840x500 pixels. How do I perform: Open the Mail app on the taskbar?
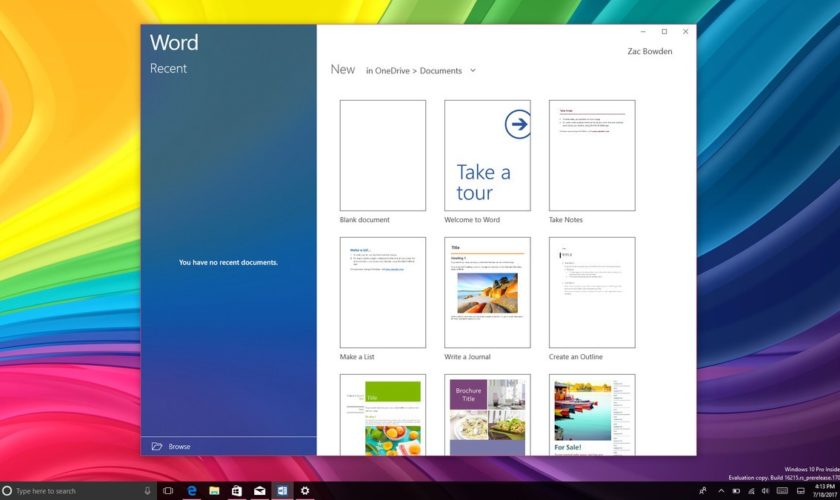[x=259, y=491]
